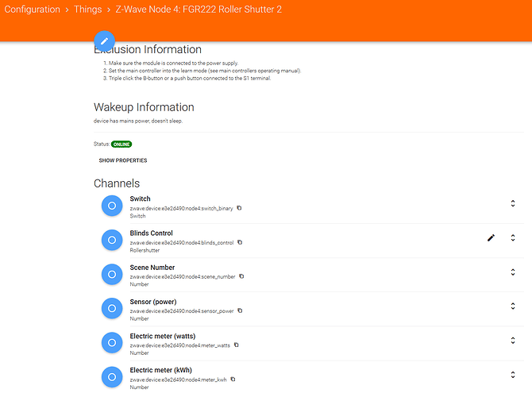Click the blue edit pencil floating button

[104, 40]
